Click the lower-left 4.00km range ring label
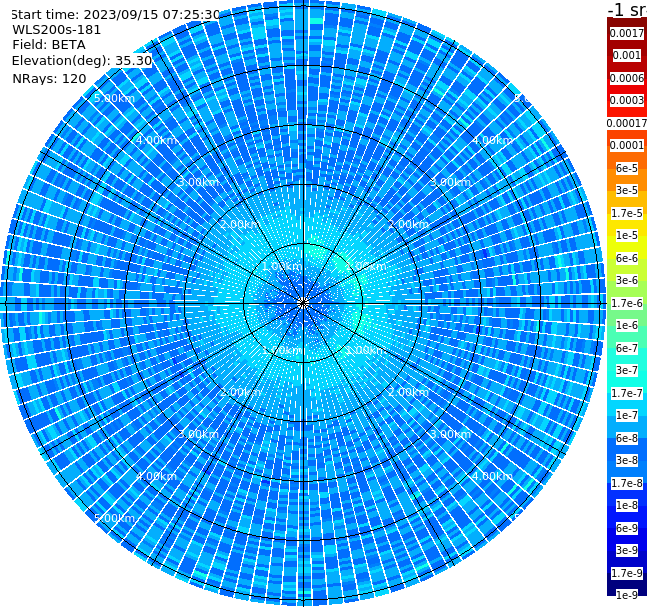Screen dimensions: 647x607 pyautogui.click(x=156, y=476)
